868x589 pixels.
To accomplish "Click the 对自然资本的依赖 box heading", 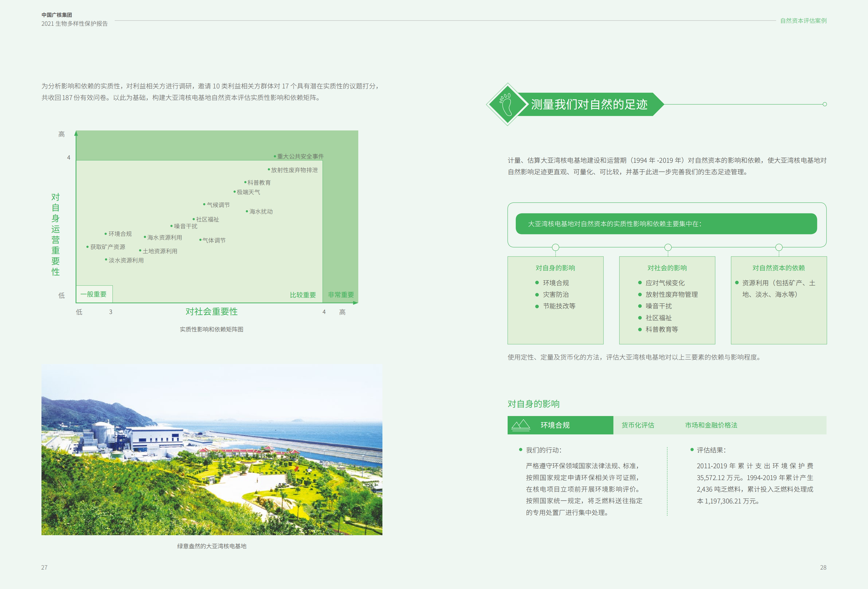I will [x=778, y=268].
